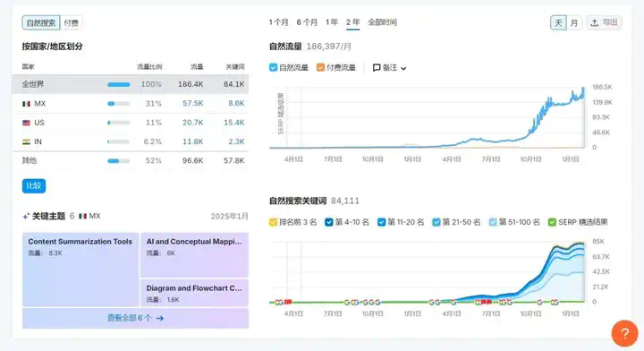Click IN traffic value 11.6K

click(192, 141)
